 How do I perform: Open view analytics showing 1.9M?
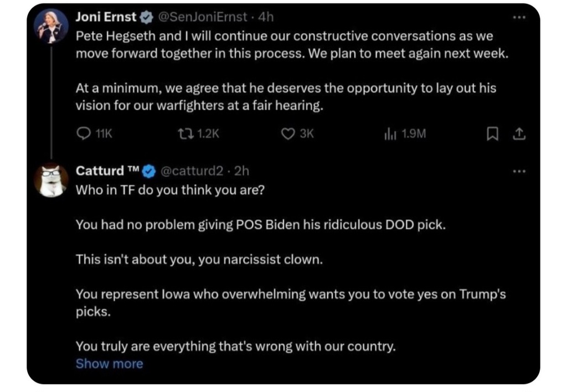[x=389, y=133]
